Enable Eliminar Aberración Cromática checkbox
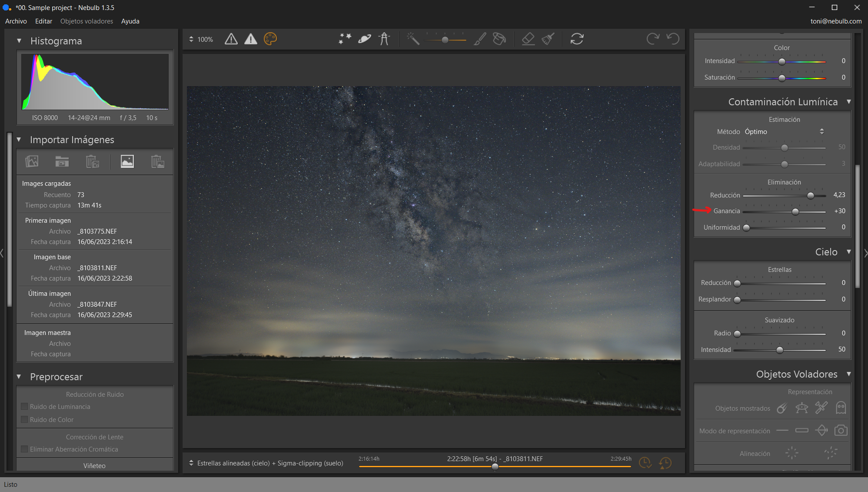 click(x=24, y=449)
